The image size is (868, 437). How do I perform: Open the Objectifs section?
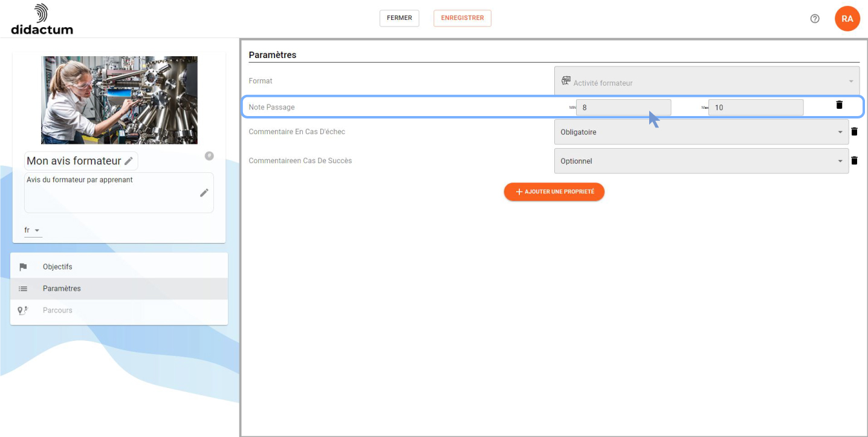click(119, 267)
